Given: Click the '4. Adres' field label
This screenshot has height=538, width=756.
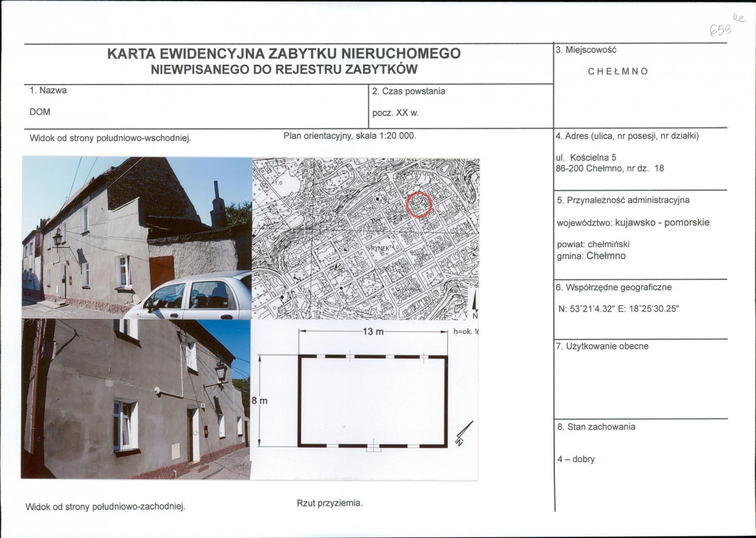Looking at the screenshot, I should (627, 136).
